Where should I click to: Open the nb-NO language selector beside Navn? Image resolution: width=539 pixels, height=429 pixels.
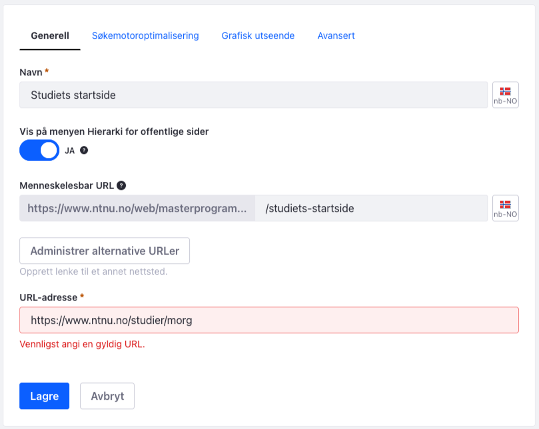(x=505, y=95)
